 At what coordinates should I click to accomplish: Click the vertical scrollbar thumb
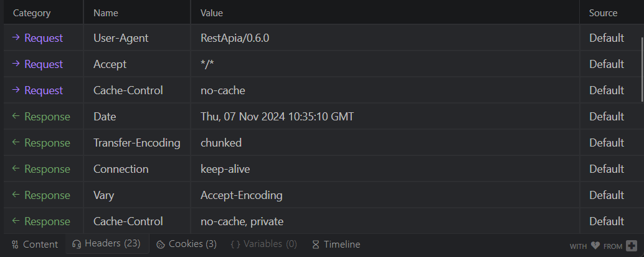[642, 69]
